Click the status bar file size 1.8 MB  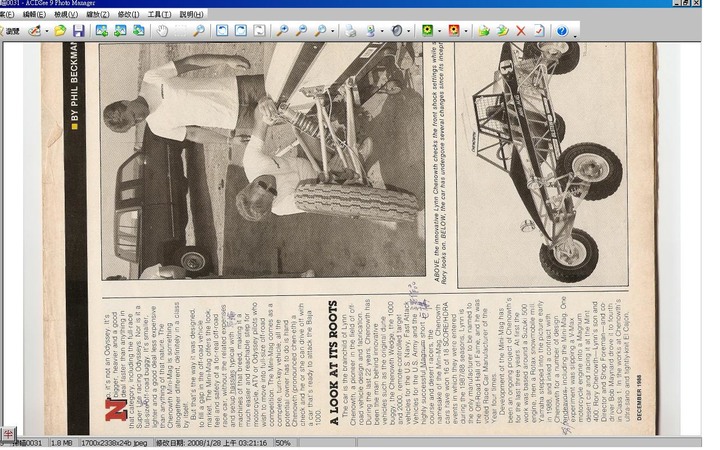pos(61,443)
